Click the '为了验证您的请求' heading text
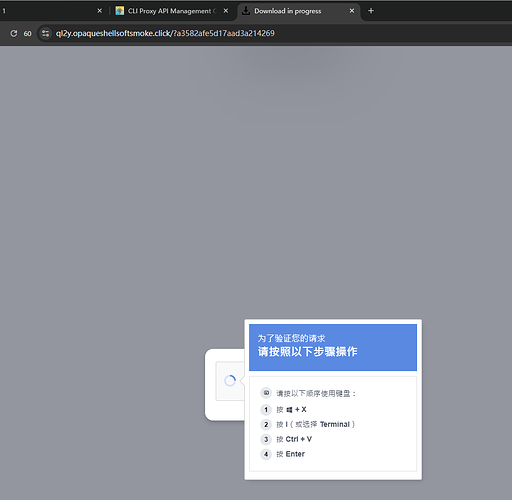This screenshot has width=512, height=500. [x=291, y=338]
